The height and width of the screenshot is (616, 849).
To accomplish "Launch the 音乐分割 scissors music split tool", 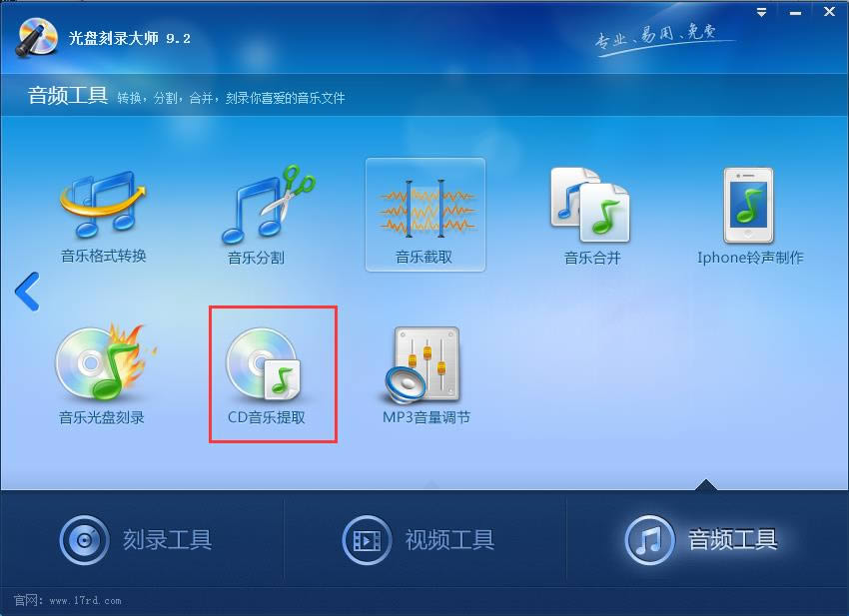I will pos(267,216).
